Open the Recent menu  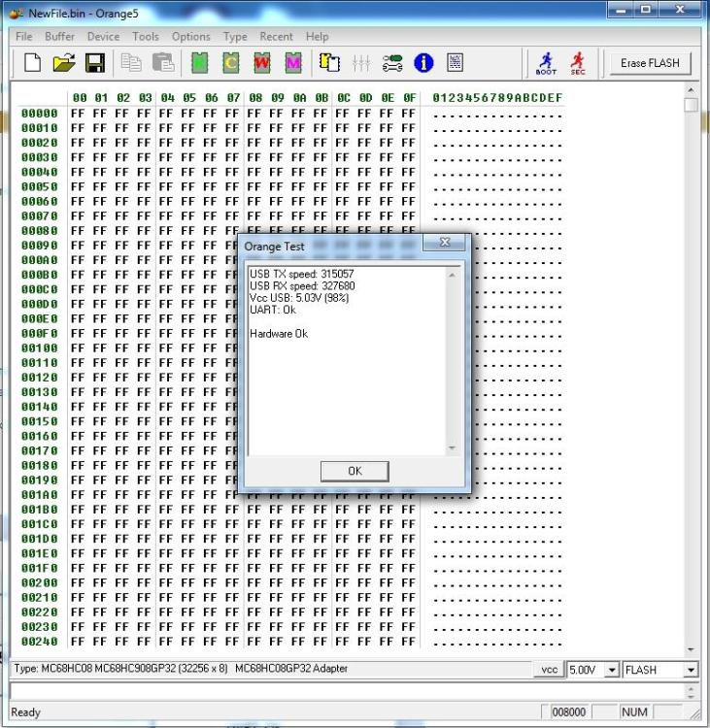[x=277, y=36]
